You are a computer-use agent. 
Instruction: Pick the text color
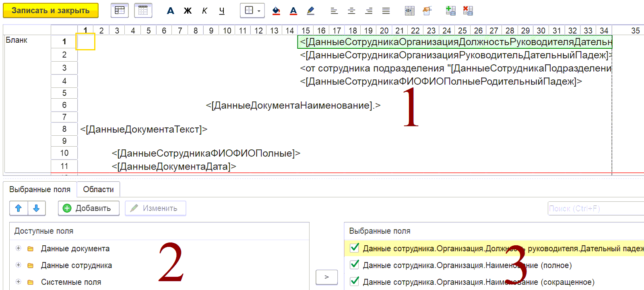(293, 11)
